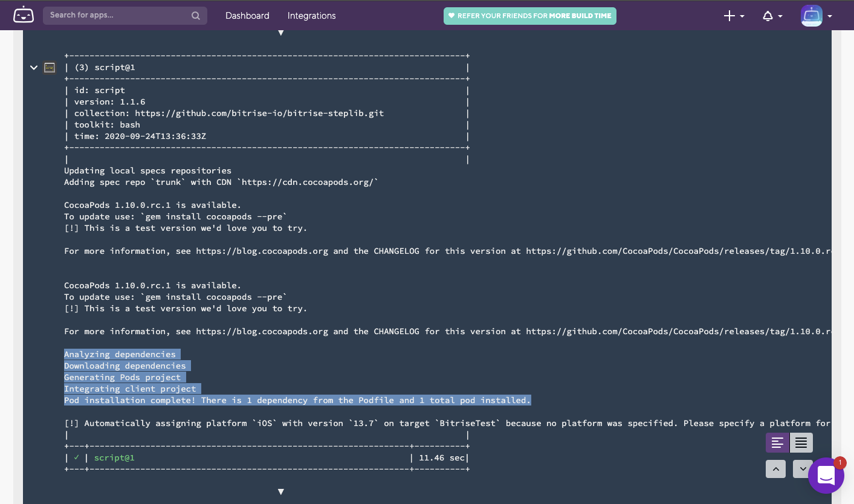Screen dimensions: 854x504
Task: Click the '11.46 sec' duration text
Action: pyautogui.click(x=442, y=458)
